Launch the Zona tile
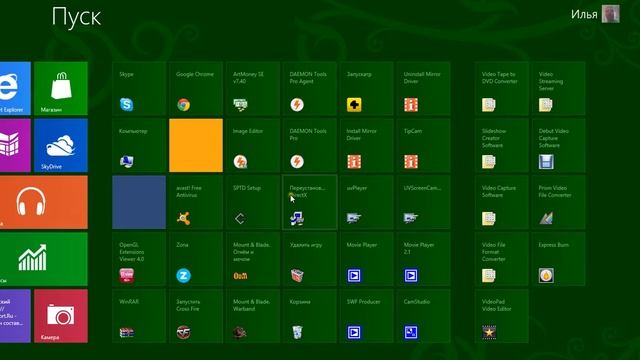 [x=196, y=259]
